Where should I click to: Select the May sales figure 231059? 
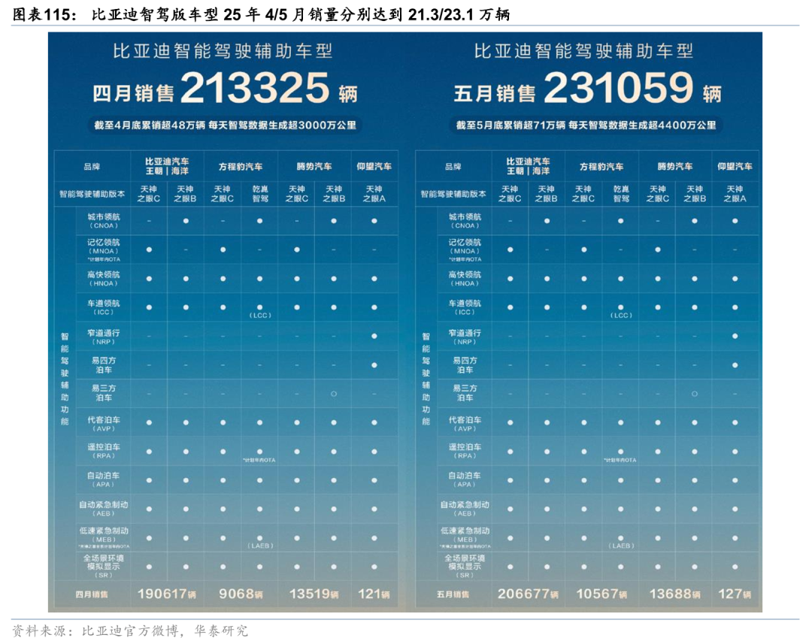pos(618,88)
